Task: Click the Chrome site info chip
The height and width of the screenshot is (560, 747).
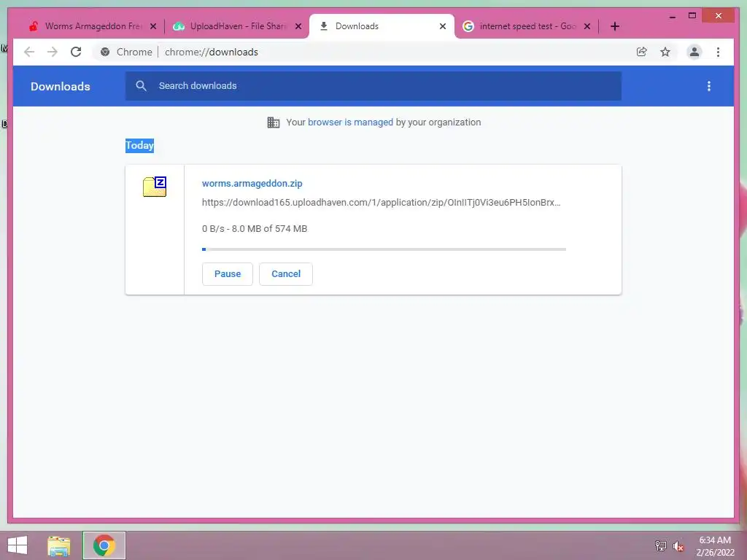Action: (x=126, y=52)
